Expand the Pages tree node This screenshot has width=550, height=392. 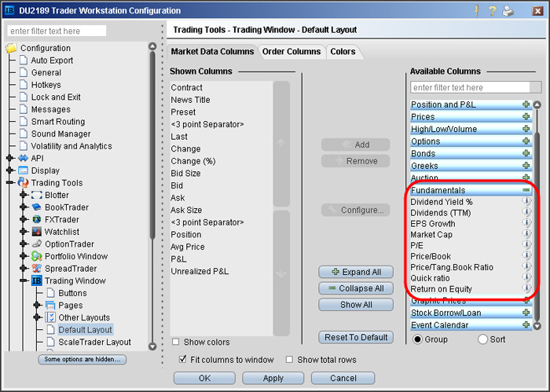click(37, 305)
